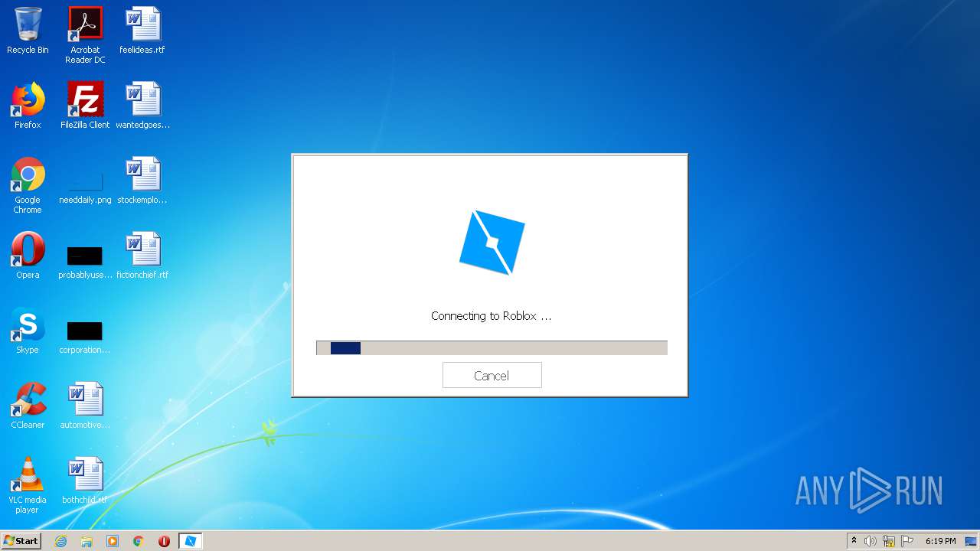Open the Opera desktop shortcut
980x551 pixels.
click(28, 256)
